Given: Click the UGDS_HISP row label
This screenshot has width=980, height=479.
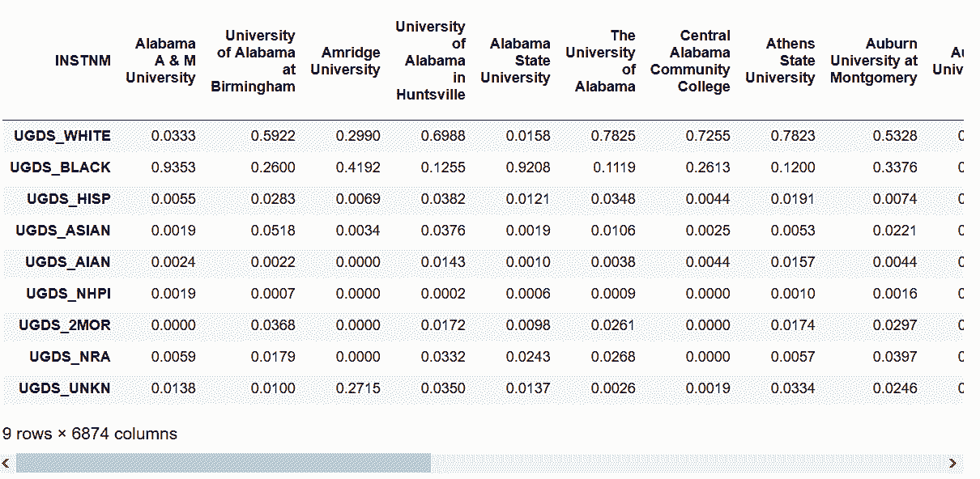Looking at the screenshot, I should (x=69, y=199).
